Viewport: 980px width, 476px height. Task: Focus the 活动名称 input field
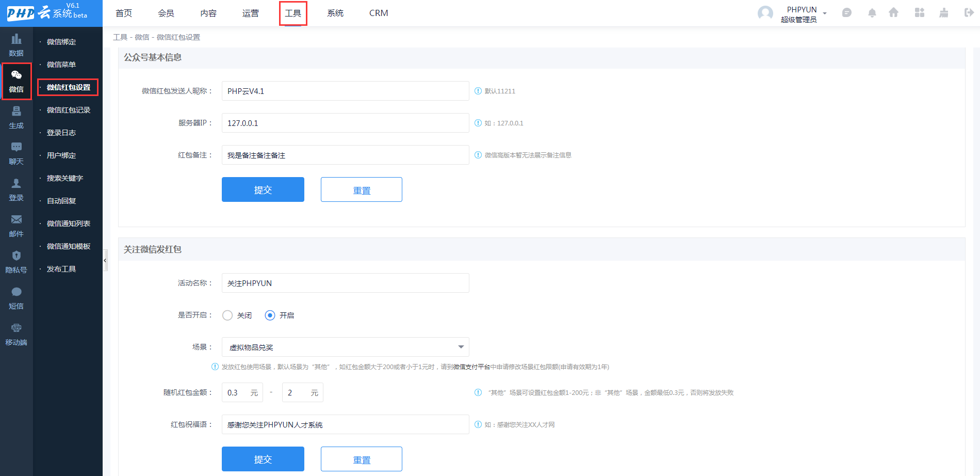346,283
